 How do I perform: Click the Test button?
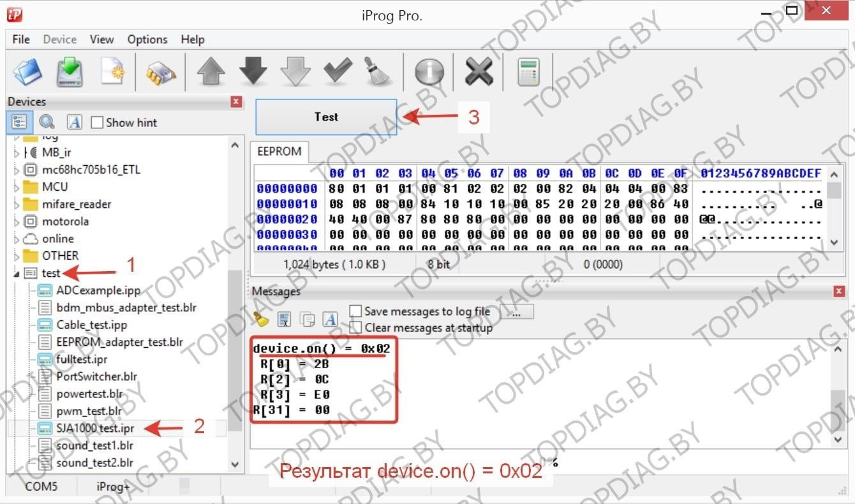click(326, 117)
